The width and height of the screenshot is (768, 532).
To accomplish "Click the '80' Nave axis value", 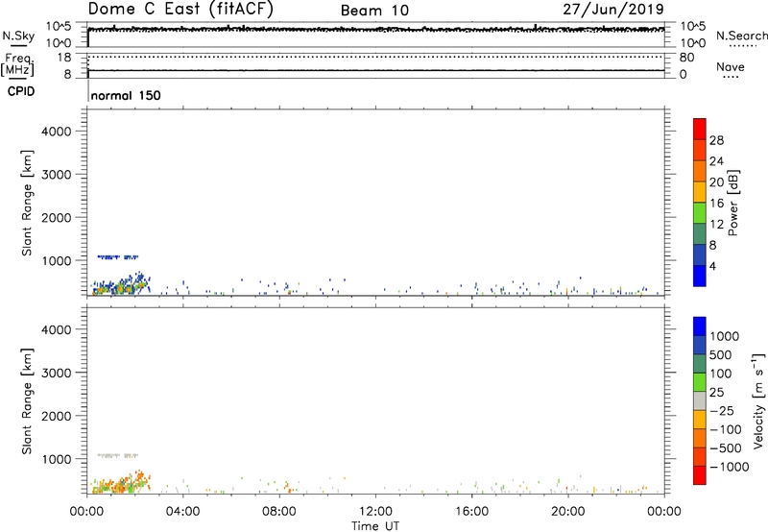I will 686,58.
